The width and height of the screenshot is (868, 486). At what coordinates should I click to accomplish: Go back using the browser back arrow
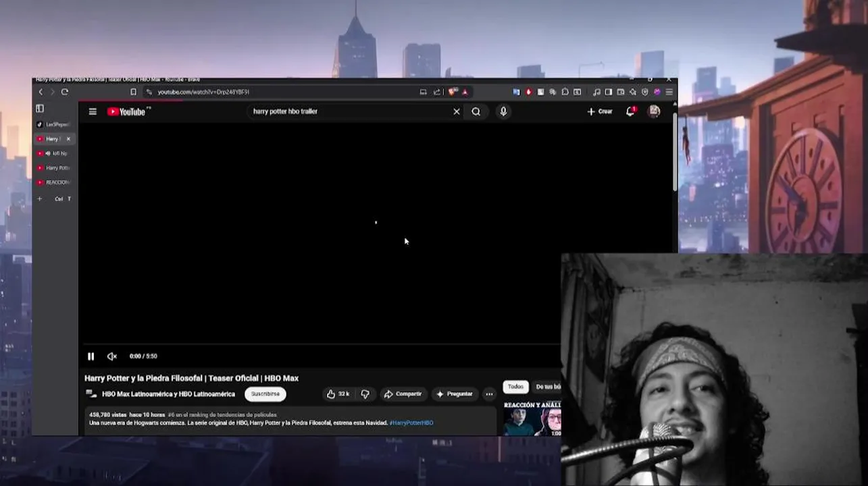tap(41, 92)
